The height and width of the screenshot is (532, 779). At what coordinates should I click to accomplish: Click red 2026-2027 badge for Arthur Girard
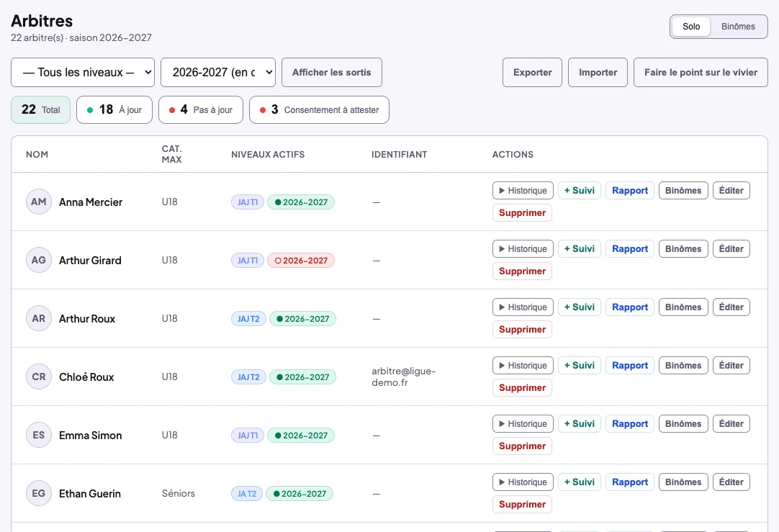pyautogui.click(x=301, y=261)
